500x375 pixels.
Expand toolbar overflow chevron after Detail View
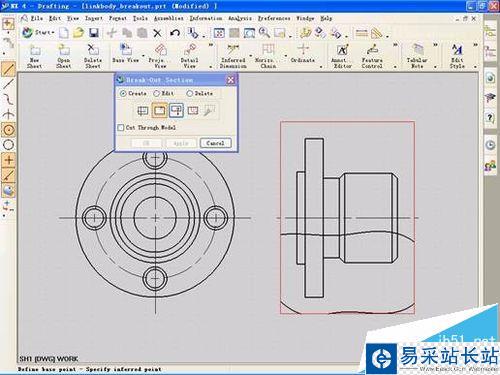[x=211, y=45]
